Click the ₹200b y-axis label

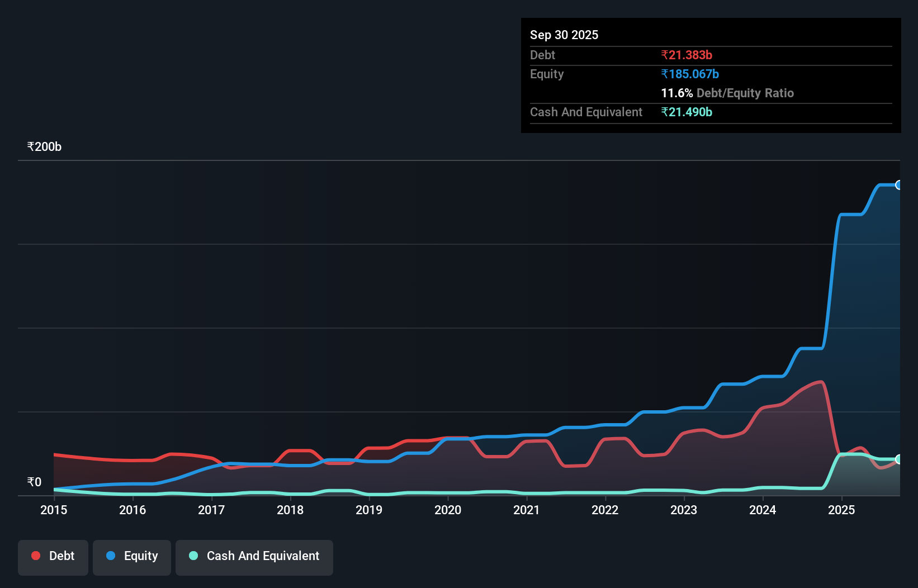[44, 147]
